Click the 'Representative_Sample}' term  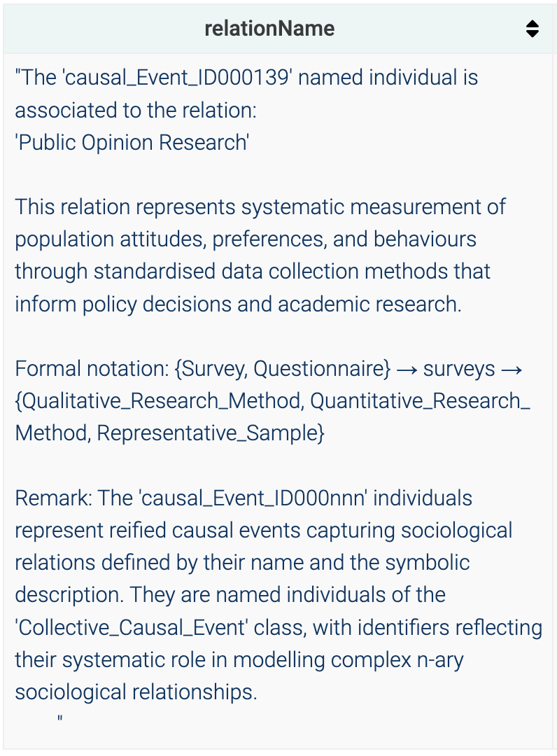pos(211,433)
